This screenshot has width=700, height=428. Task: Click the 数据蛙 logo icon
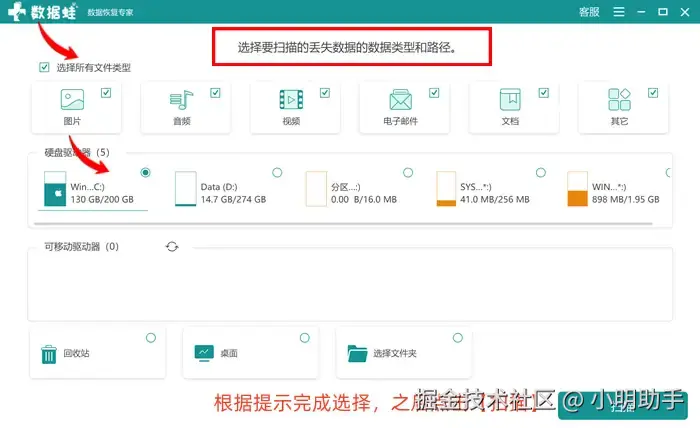[x=17, y=11]
